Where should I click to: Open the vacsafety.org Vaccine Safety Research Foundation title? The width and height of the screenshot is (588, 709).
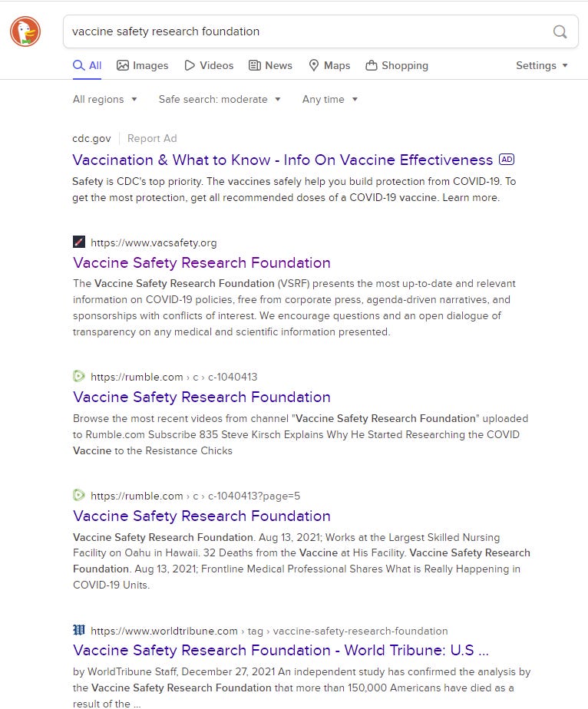click(202, 262)
